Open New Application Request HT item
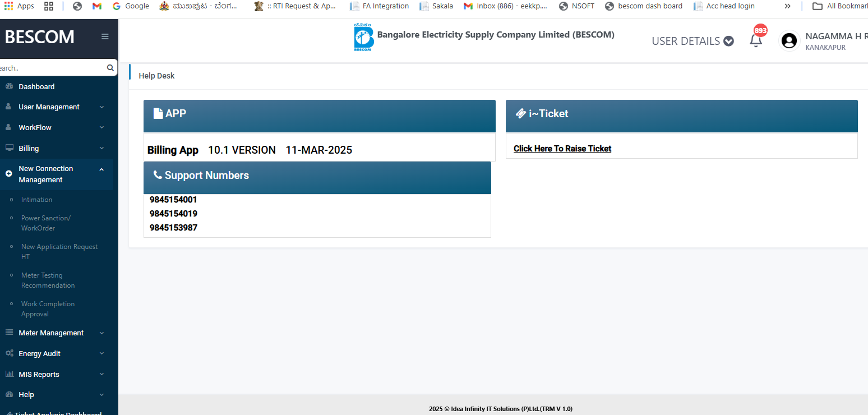 (59, 252)
